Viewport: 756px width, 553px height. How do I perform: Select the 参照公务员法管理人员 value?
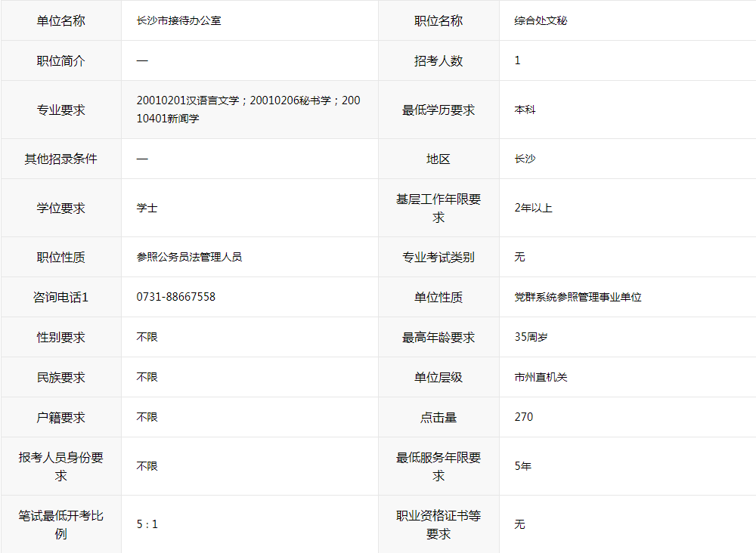tap(189, 257)
